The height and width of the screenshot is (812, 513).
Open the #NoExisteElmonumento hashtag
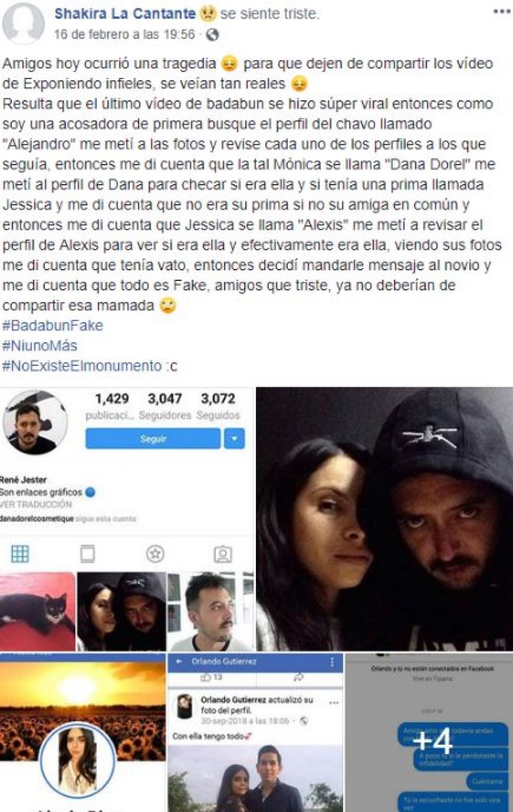tap(82, 366)
